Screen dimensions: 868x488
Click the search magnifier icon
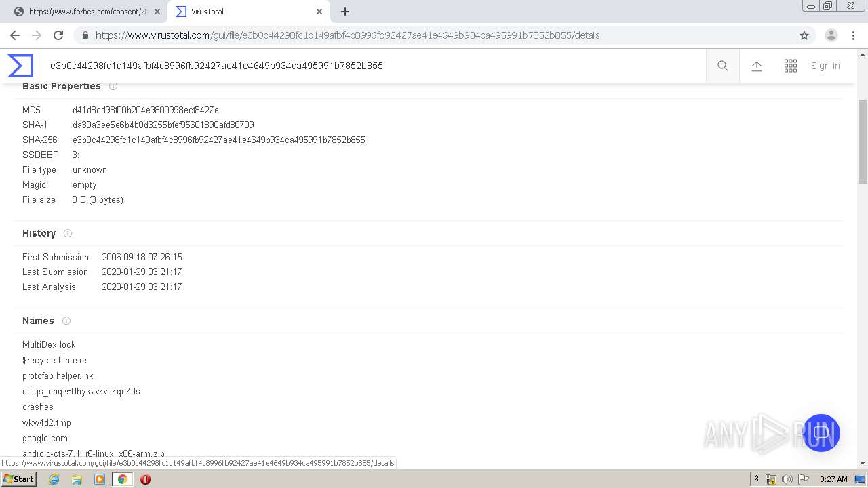[723, 66]
